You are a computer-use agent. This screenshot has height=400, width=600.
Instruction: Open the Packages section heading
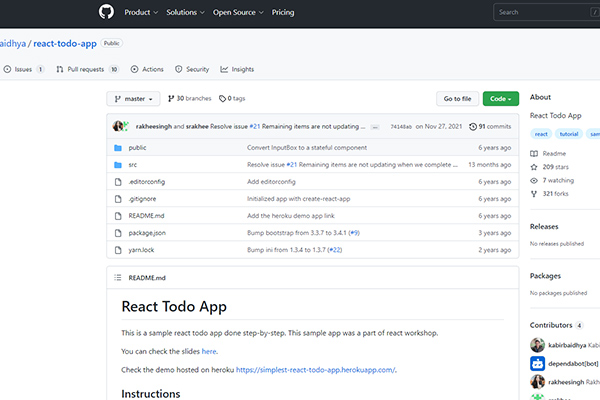[x=545, y=276]
